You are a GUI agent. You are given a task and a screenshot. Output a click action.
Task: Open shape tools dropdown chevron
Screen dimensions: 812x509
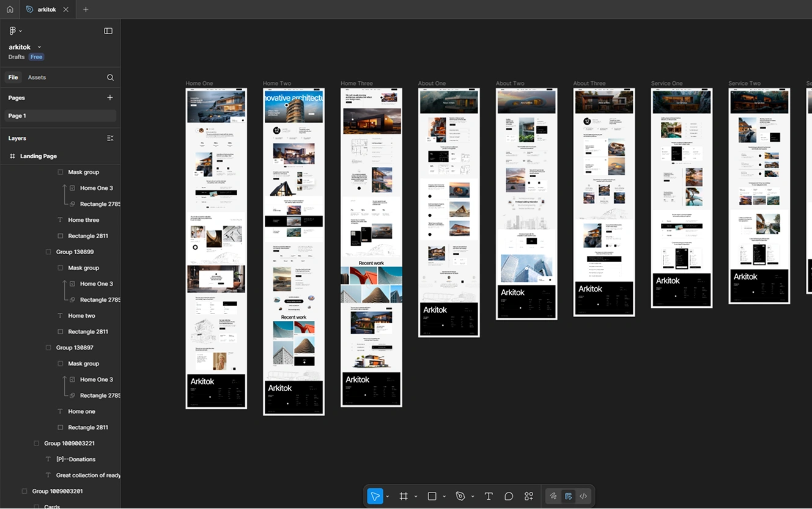[444, 497]
